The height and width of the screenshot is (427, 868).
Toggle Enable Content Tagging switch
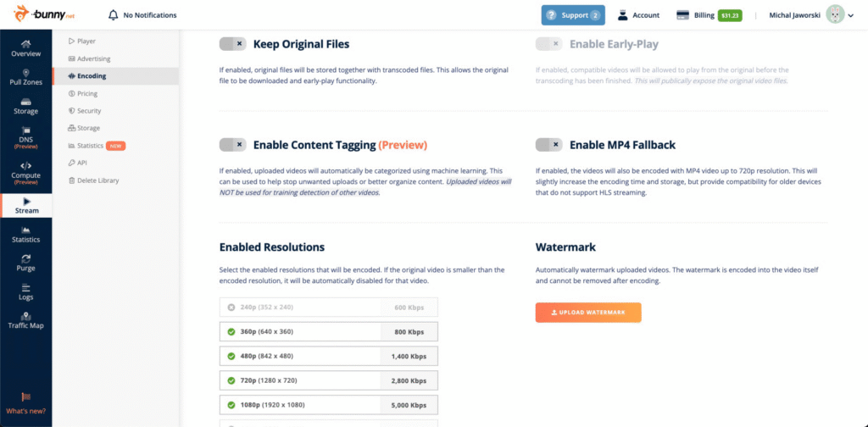pyautogui.click(x=232, y=145)
